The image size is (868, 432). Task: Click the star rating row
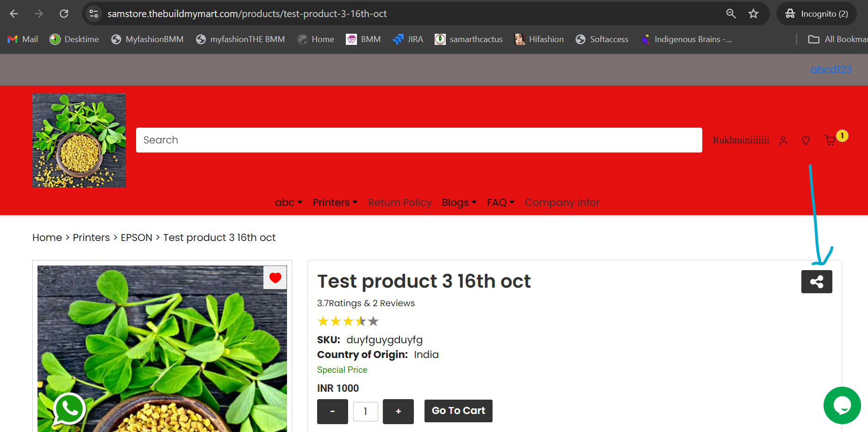tap(348, 321)
